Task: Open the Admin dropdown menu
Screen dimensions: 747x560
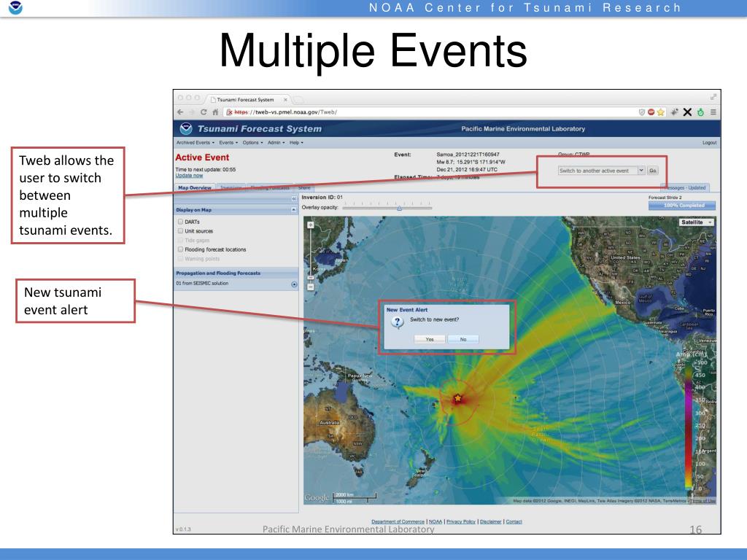Action: 276,142
